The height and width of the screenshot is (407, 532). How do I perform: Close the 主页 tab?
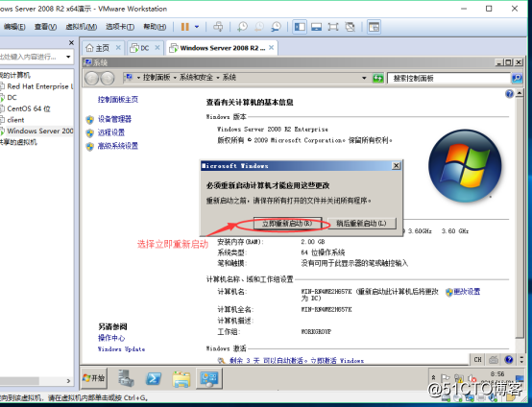tap(118, 48)
